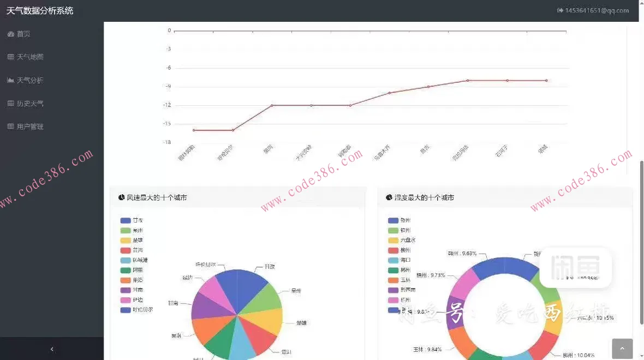Click the 1453641651@qq.com account link
The width and height of the screenshot is (644, 360).
[597, 10]
